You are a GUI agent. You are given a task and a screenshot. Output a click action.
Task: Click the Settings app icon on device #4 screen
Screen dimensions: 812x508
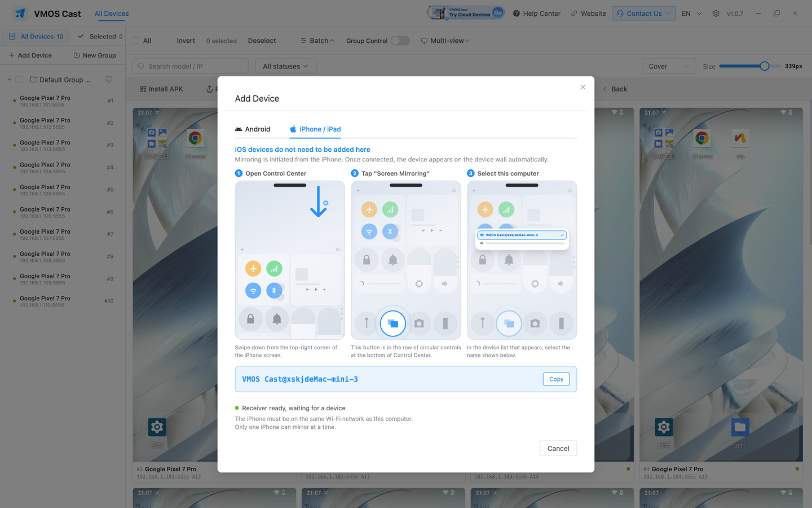[664, 427]
